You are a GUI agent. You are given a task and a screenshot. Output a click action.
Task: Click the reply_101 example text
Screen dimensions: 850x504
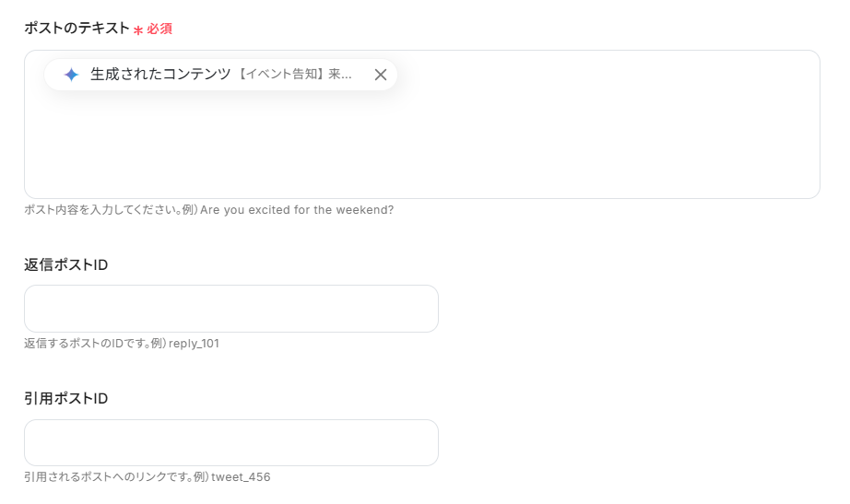pyautogui.click(x=194, y=344)
